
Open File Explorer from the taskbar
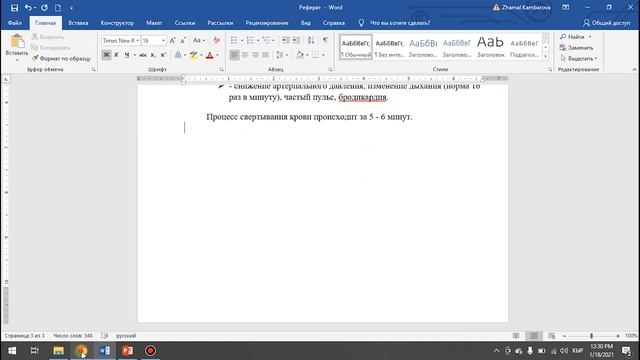tap(58, 351)
